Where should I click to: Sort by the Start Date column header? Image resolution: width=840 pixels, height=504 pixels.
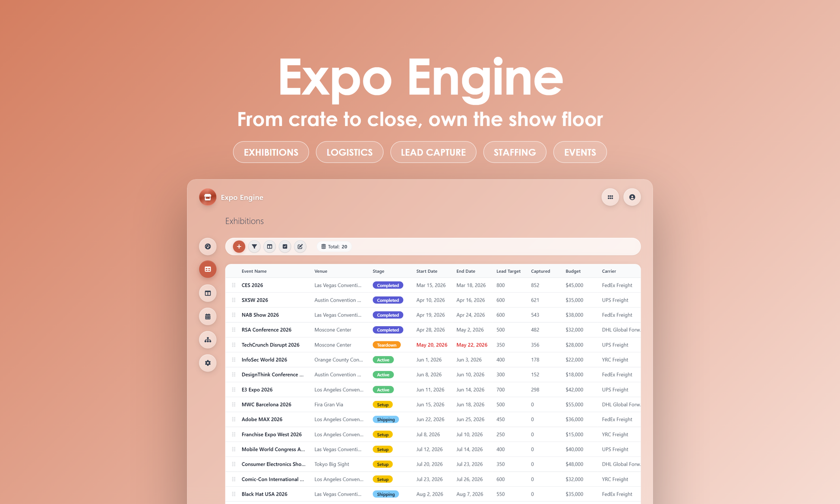[427, 271]
